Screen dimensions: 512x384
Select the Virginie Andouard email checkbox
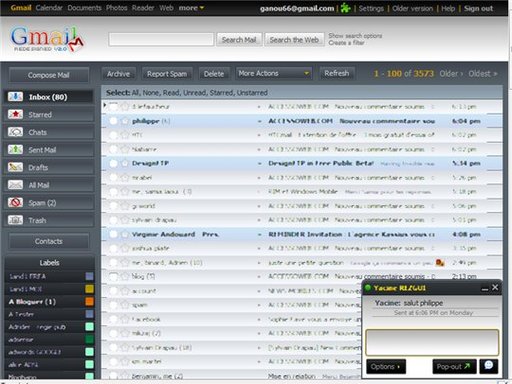click(x=113, y=234)
